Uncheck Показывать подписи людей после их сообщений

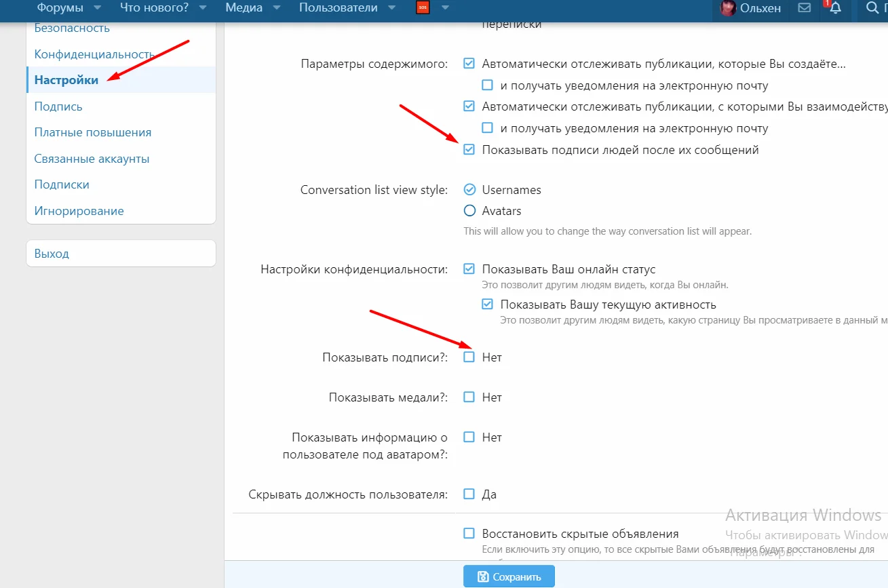tap(469, 150)
